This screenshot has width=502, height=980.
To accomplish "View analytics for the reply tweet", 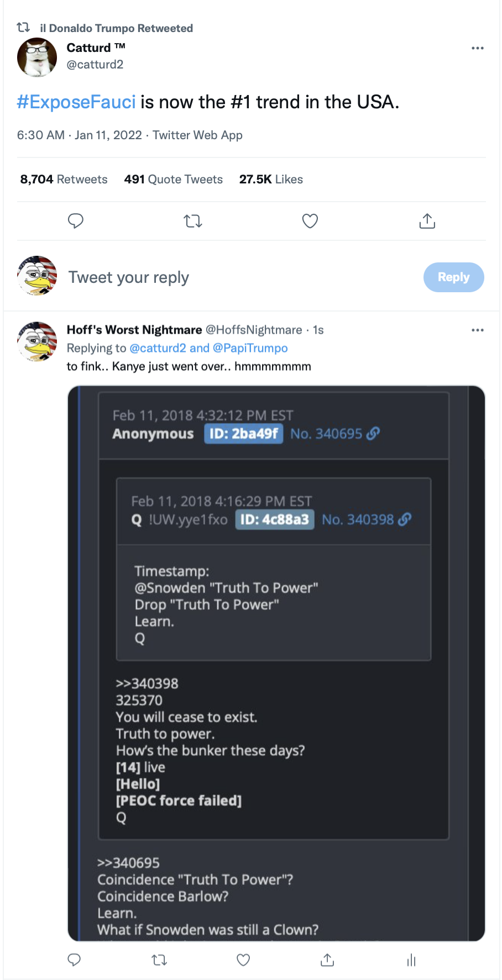I will pyautogui.click(x=411, y=960).
